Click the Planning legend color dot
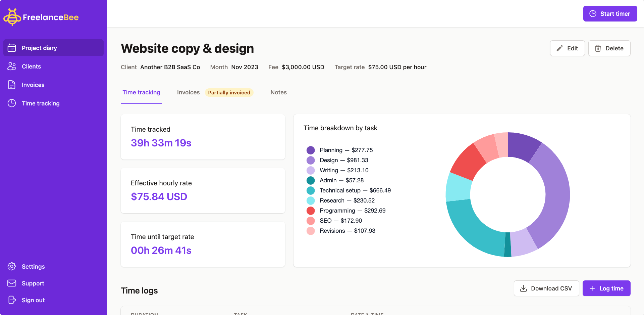 pos(311,150)
